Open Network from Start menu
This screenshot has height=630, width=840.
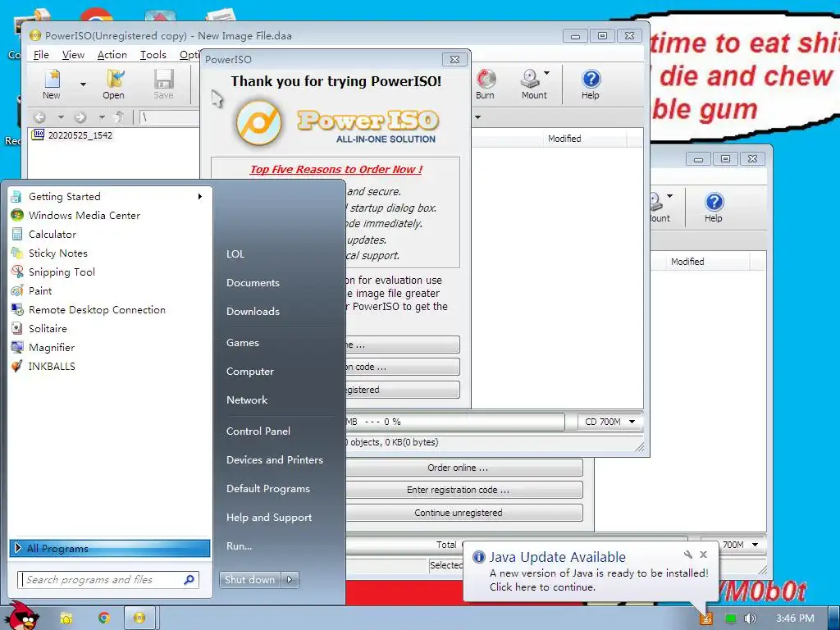(x=247, y=399)
